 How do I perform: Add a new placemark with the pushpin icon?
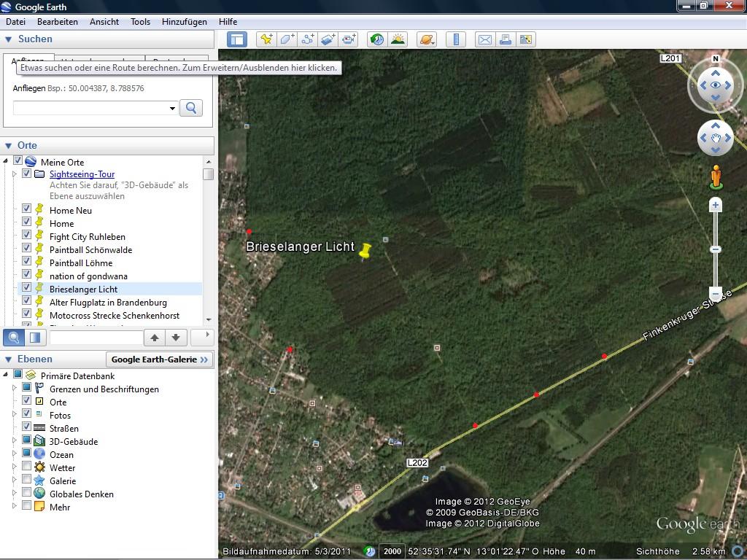[x=266, y=39]
